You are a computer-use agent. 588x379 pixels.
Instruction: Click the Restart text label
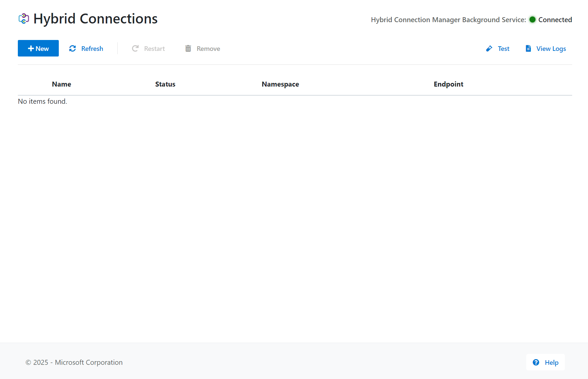click(x=154, y=49)
